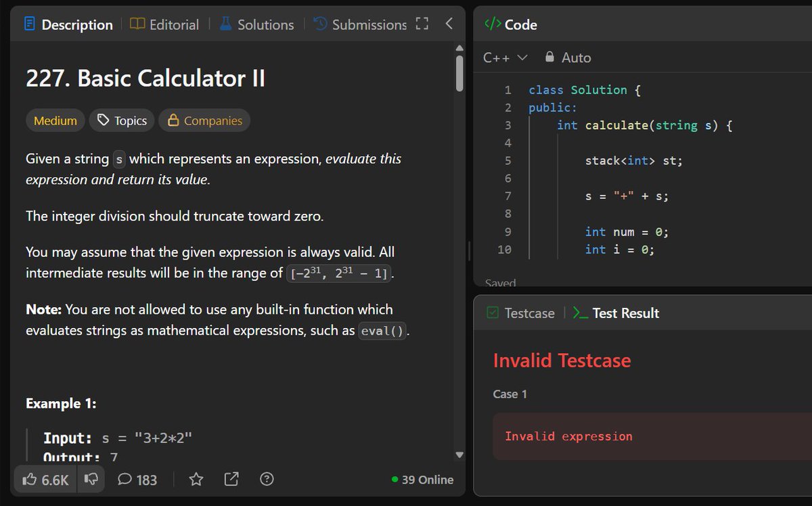The height and width of the screenshot is (506, 812).
Task: Like the problem with thumbs up
Action: (45, 480)
